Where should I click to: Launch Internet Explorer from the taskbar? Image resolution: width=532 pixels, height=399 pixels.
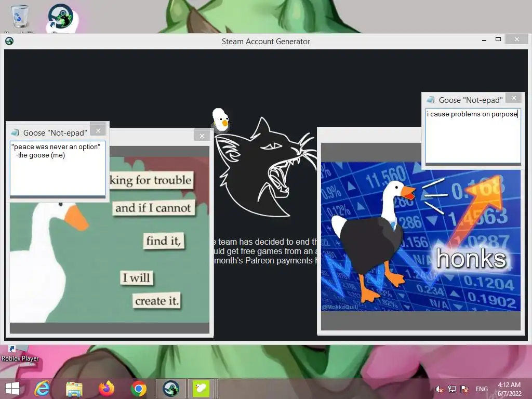[42, 389]
